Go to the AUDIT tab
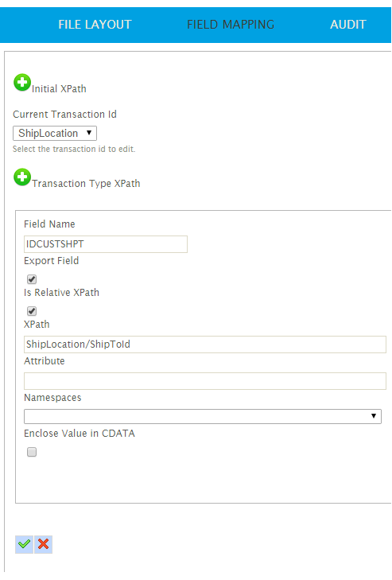Screen dimensions: 392x580 [x=348, y=25]
